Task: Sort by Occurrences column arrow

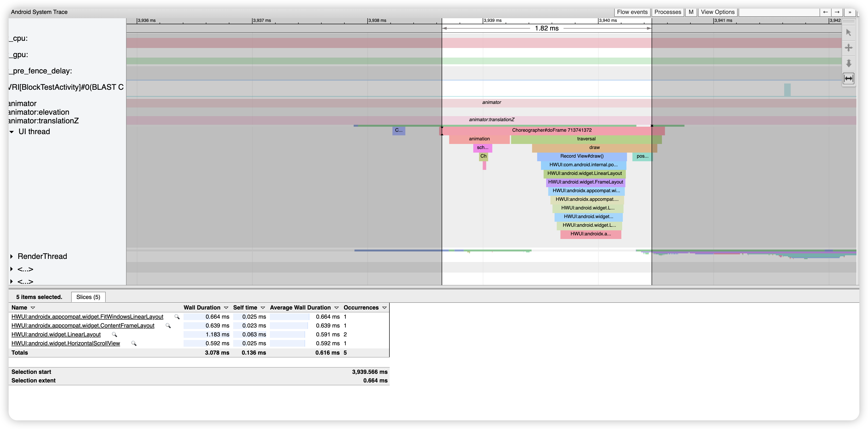Action: click(384, 308)
